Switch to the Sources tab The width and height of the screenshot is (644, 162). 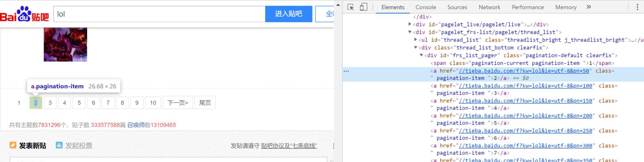coord(457,7)
